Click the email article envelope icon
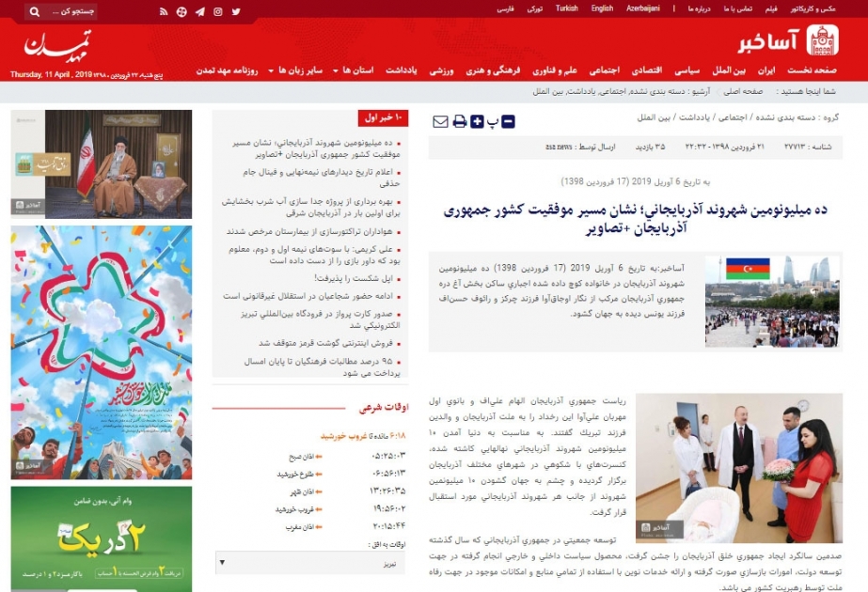The height and width of the screenshot is (592, 868). pos(440,122)
